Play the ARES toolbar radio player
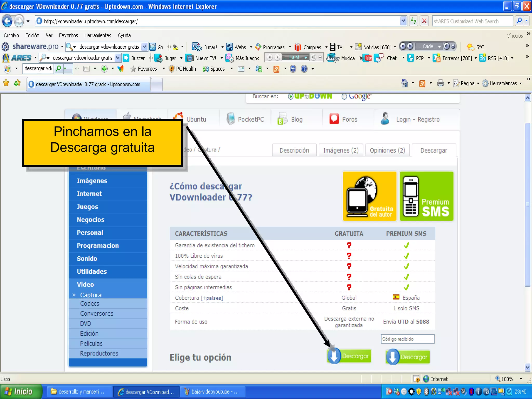The height and width of the screenshot is (399, 532). coord(277,57)
